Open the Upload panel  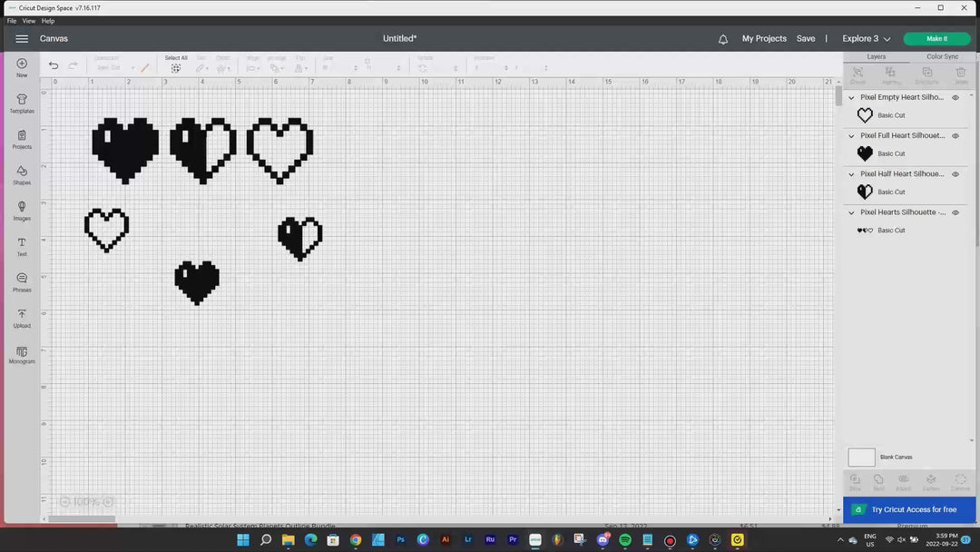click(21, 318)
